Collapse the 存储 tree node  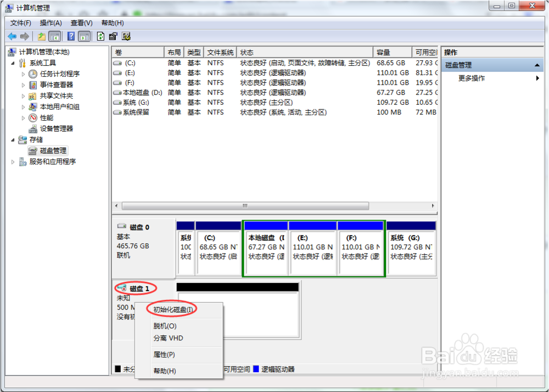13,140
